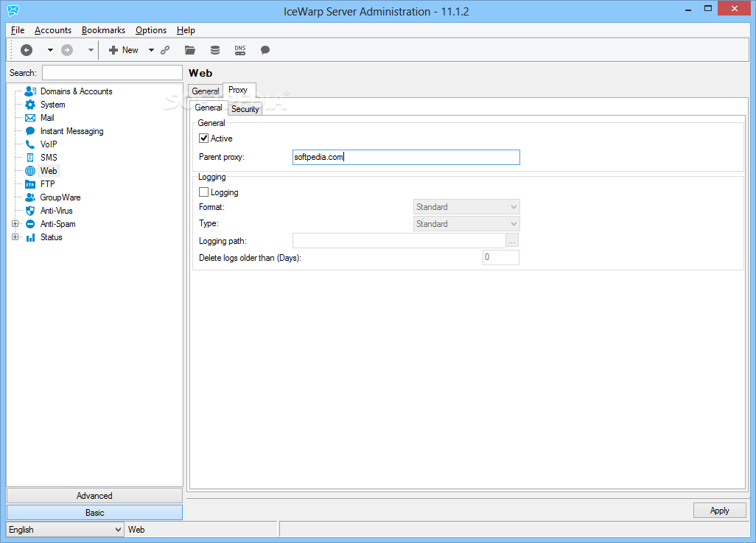Open the Bookmarks menu
This screenshot has width=756, height=543.
tap(103, 30)
